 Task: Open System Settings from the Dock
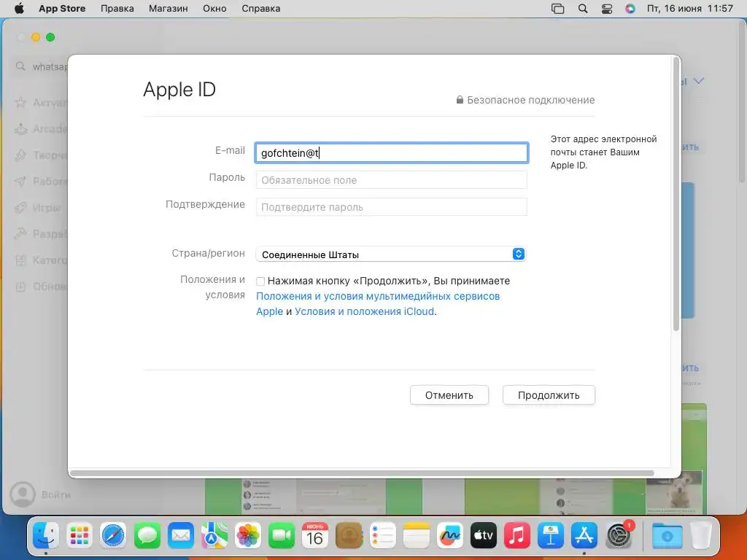point(619,536)
